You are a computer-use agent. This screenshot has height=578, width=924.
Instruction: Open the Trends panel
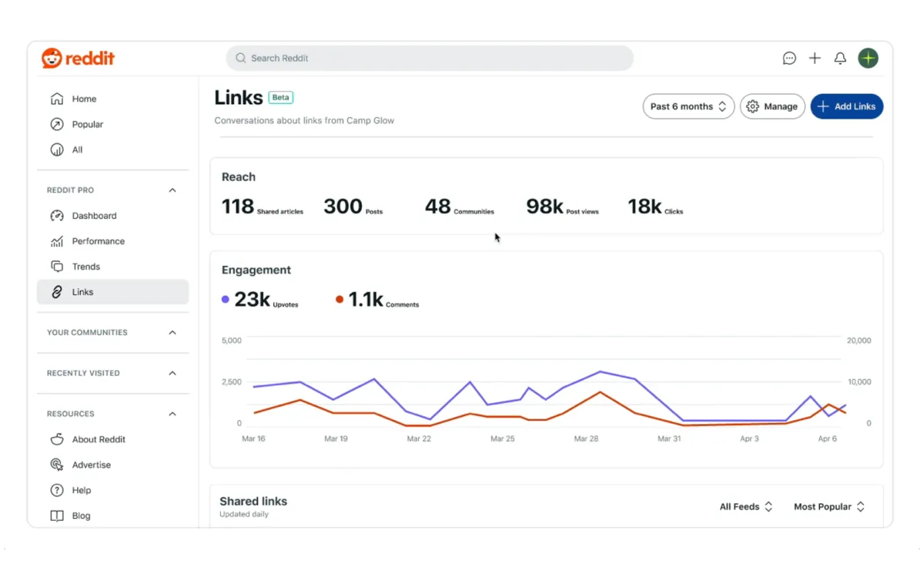coord(84,266)
